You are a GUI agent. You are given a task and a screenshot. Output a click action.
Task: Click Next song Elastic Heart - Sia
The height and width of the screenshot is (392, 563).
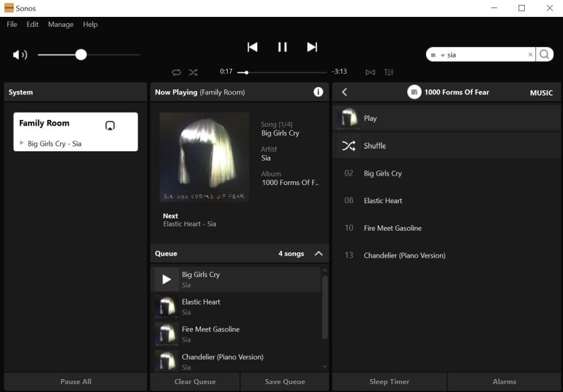click(x=190, y=224)
